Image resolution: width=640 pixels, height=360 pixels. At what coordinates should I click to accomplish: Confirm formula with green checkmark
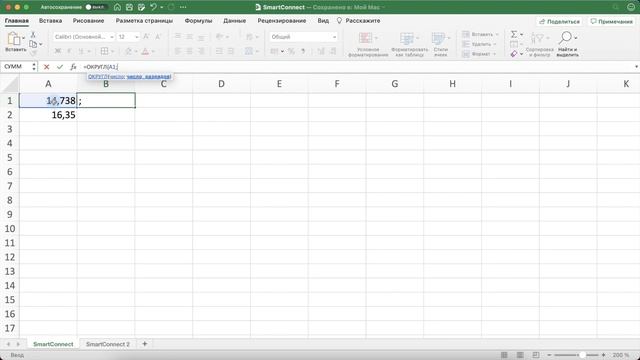[60, 67]
